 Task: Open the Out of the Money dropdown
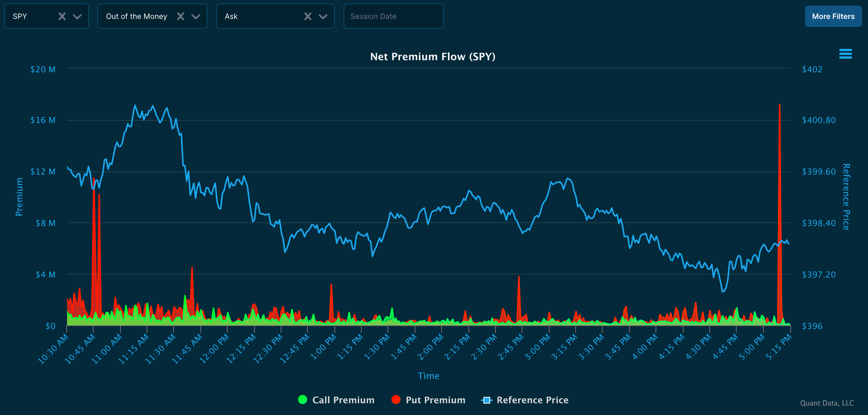[196, 16]
